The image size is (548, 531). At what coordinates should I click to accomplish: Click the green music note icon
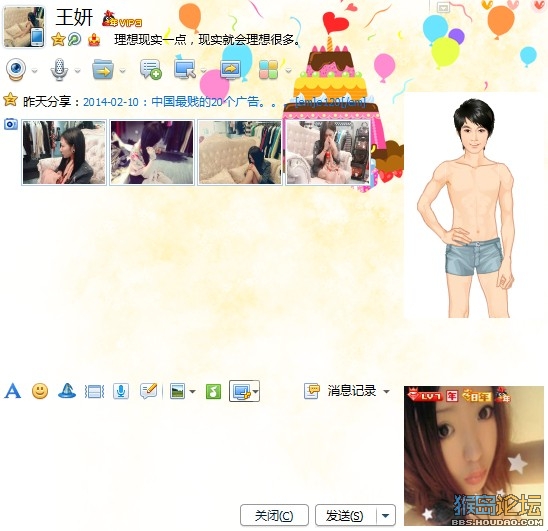click(213, 391)
